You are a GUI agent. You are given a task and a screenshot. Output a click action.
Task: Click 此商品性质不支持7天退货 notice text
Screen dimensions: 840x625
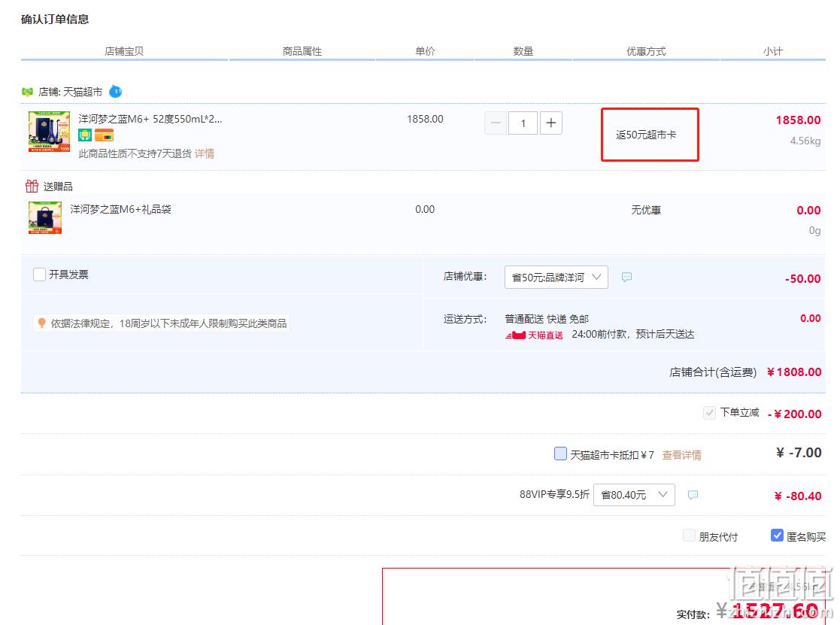point(135,153)
